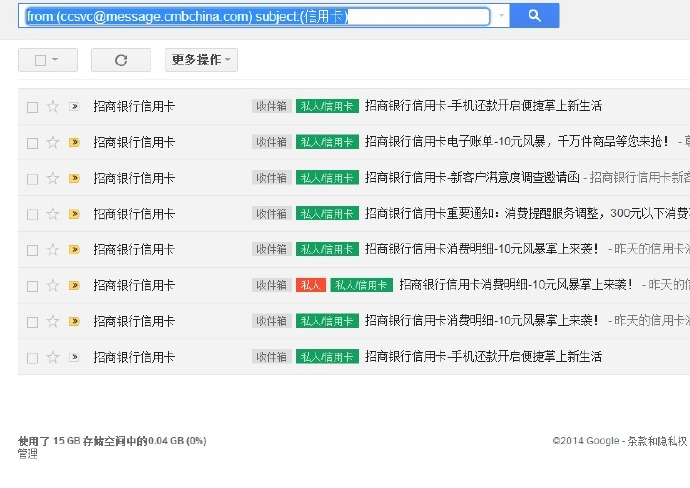Tick the checkbox of the topmost 手机还款 email
The image size is (690, 488).
click(32, 107)
